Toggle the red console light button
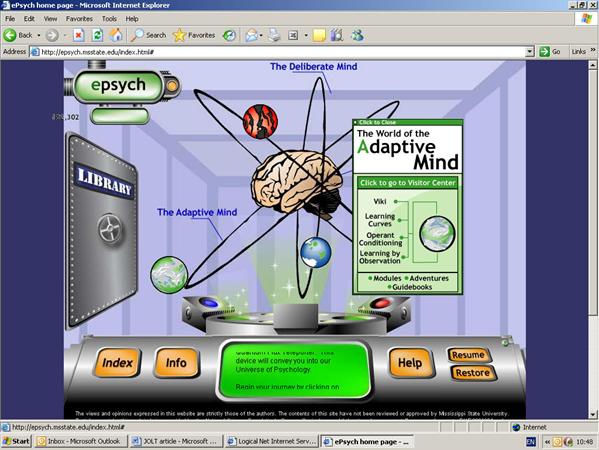 coord(380,303)
